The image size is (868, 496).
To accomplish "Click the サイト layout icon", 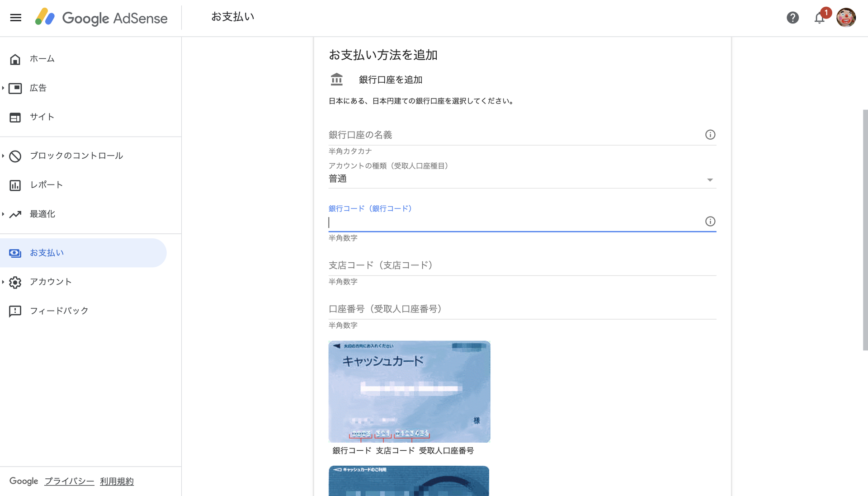I will point(15,117).
